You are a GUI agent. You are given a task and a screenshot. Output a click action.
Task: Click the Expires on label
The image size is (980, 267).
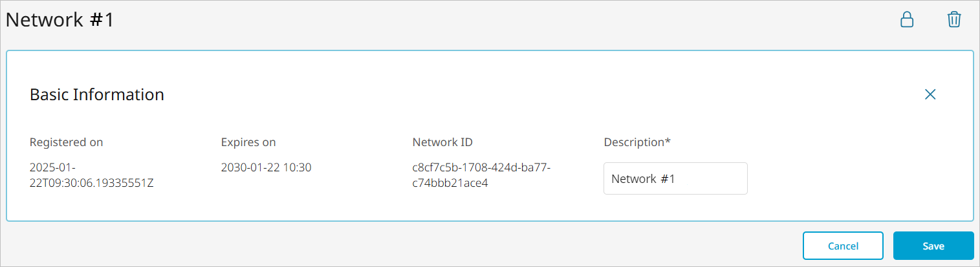(x=248, y=142)
